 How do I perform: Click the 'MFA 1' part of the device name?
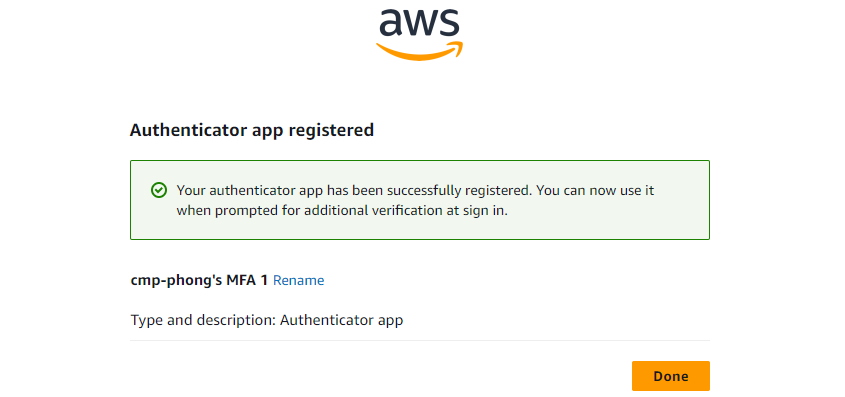(247, 281)
